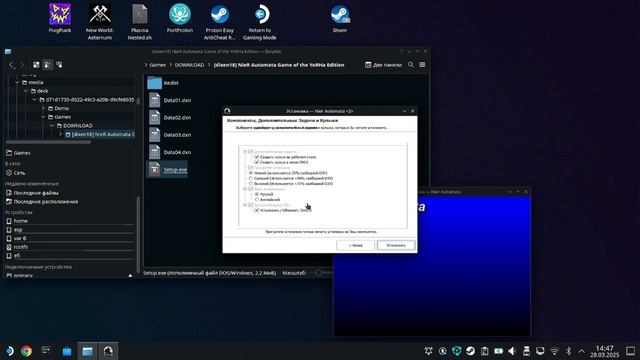Screen dimensions: 640x360
Task: Collapse first group in installer component tree
Action: pyautogui.click(x=245, y=151)
